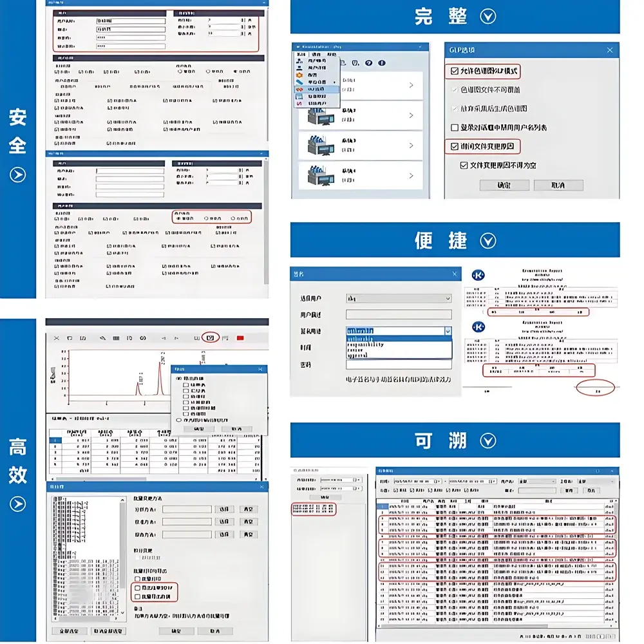Click the first instrument icon in the system list
Screen dimensions: 644x644
click(319, 84)
